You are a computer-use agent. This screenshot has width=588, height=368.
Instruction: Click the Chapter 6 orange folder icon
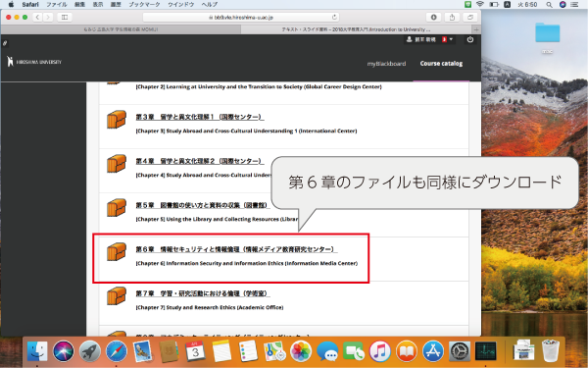117,251
